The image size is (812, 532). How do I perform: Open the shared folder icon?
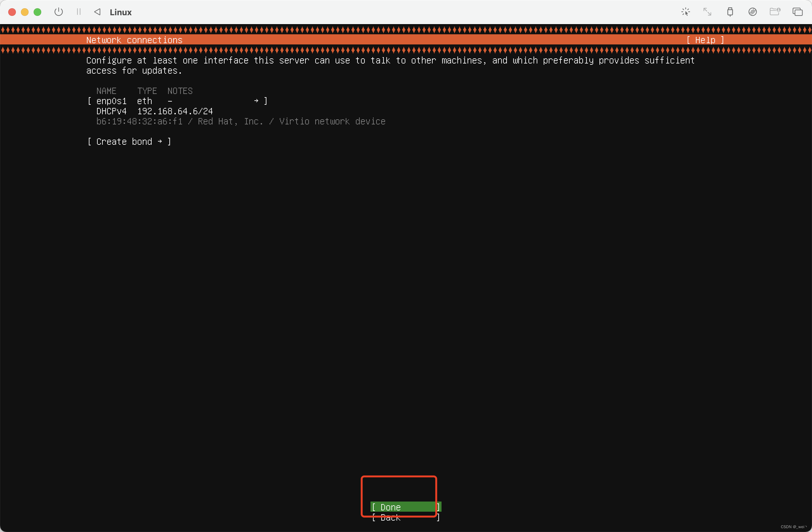(x=775, y=12)
